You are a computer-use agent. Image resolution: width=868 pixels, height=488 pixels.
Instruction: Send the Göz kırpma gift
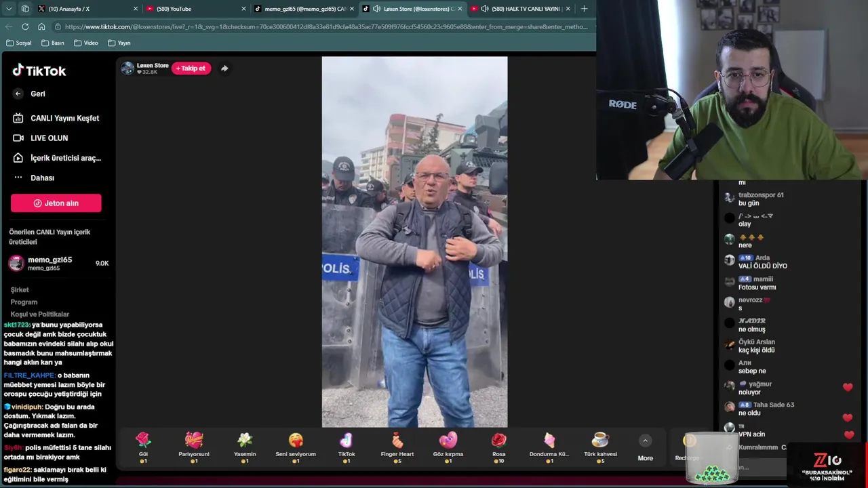click(448, 447)
